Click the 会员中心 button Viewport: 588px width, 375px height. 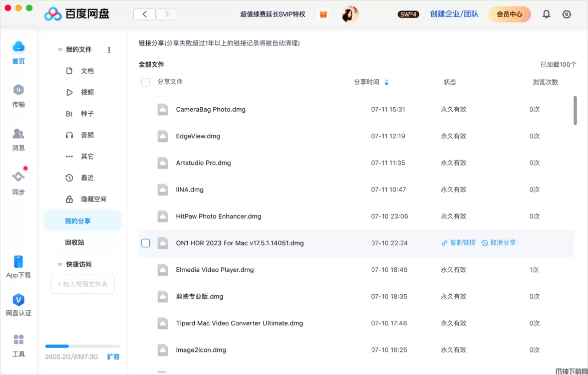509,14
